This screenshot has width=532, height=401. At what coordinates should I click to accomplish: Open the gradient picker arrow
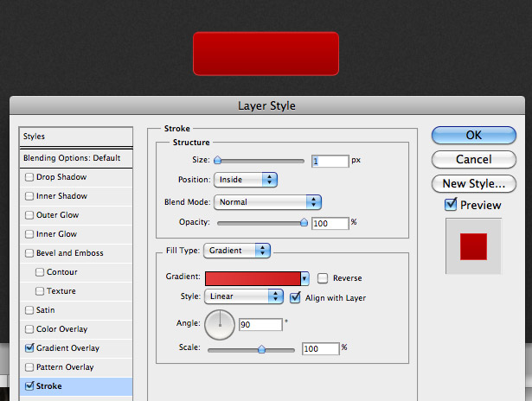(x=304, y=278)
